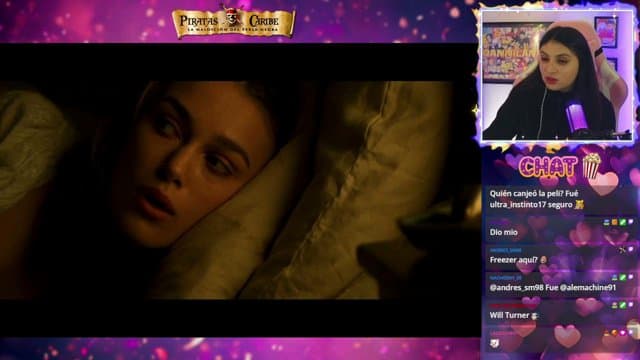The width and height of the screenshot is (640, 360).
Task: Click the green badge above 'Will Turner' message
Action: [622, 305]
